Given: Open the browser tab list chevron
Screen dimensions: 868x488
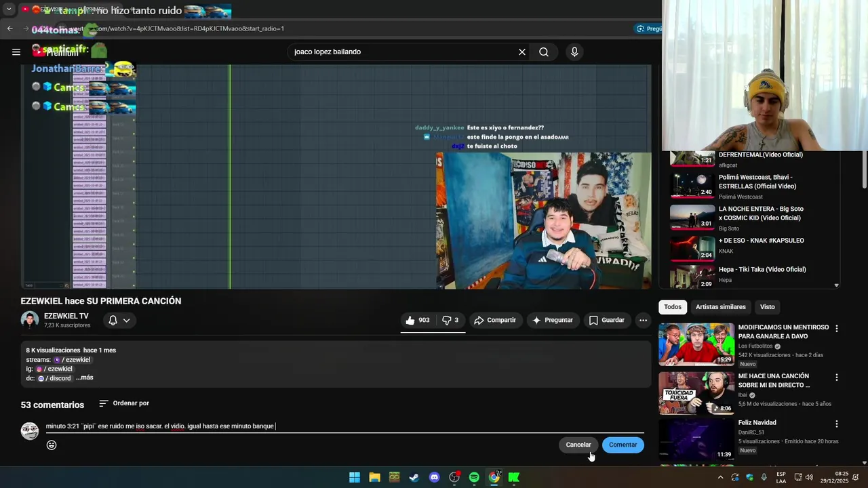Looking at the screenshot, I should [x=8, y=9].
